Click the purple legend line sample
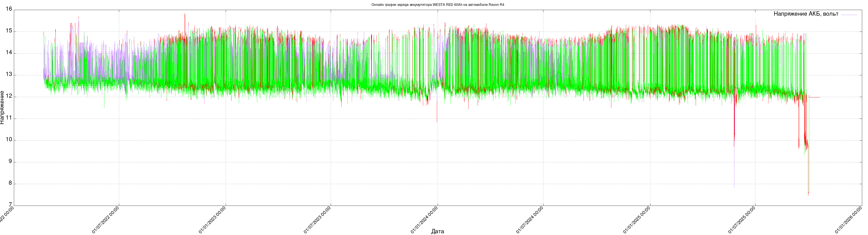 pos(849,15)
